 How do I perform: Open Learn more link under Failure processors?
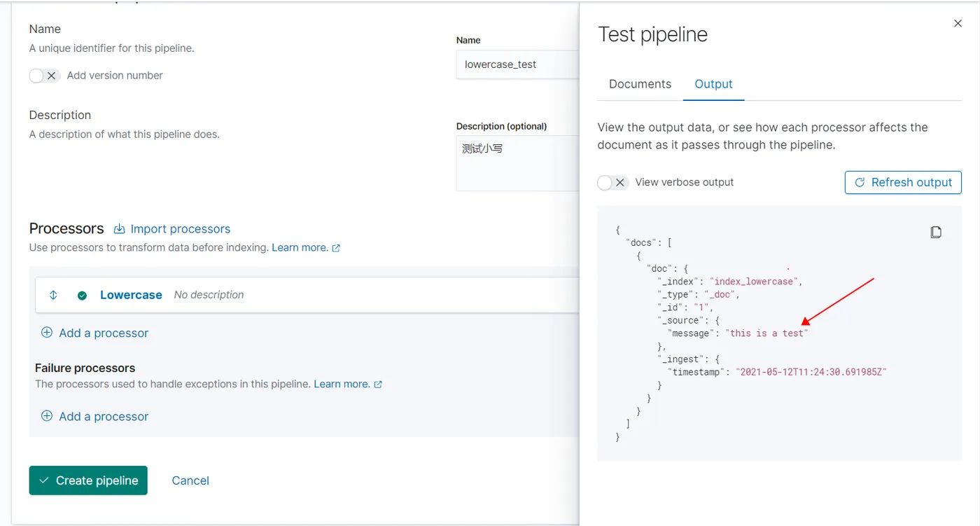click(348, 384)
